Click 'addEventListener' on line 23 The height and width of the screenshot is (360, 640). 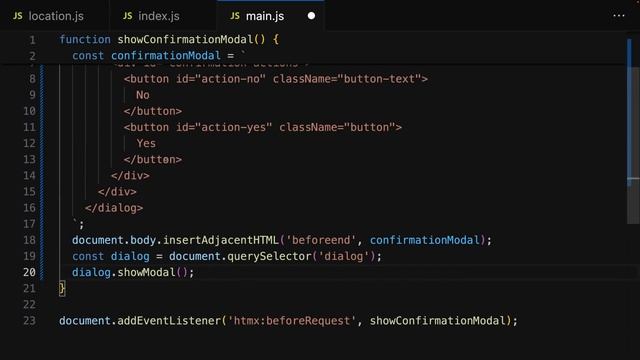169,321
